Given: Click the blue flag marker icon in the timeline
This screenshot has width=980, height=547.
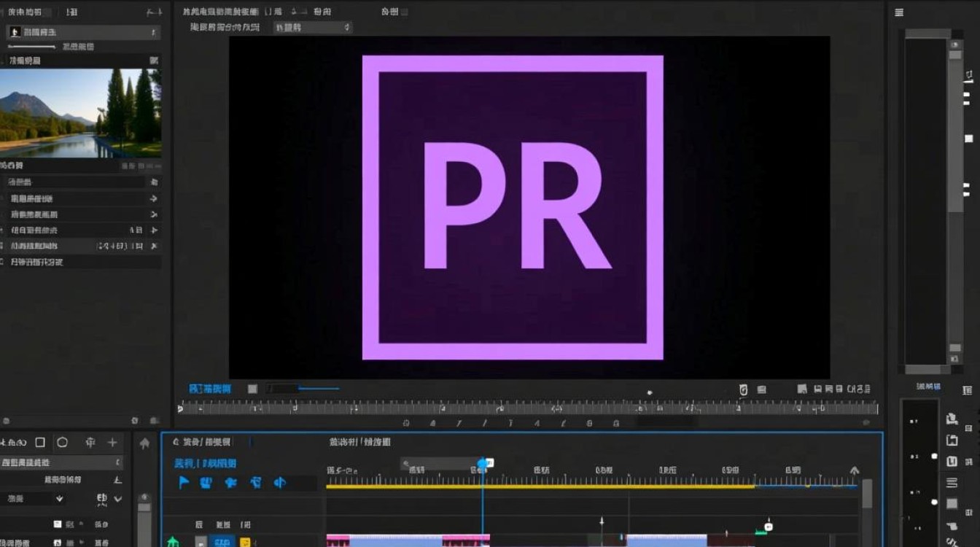Looking at the screenshot, I should click(x=184, y=482).
